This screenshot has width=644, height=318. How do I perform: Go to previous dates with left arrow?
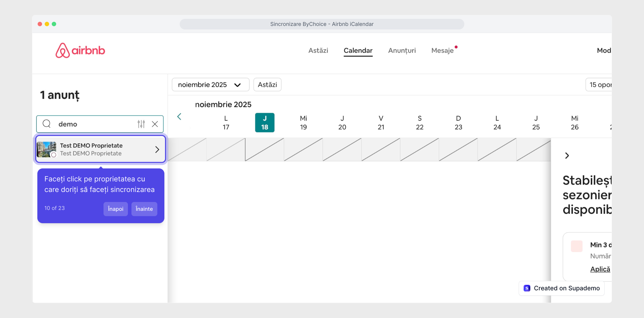point(179,117)
